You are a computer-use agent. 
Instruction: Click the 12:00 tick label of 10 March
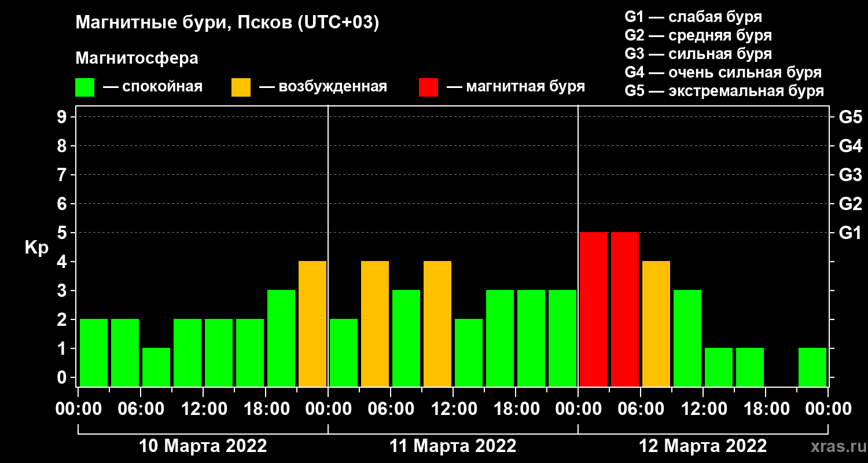point(203,409)
